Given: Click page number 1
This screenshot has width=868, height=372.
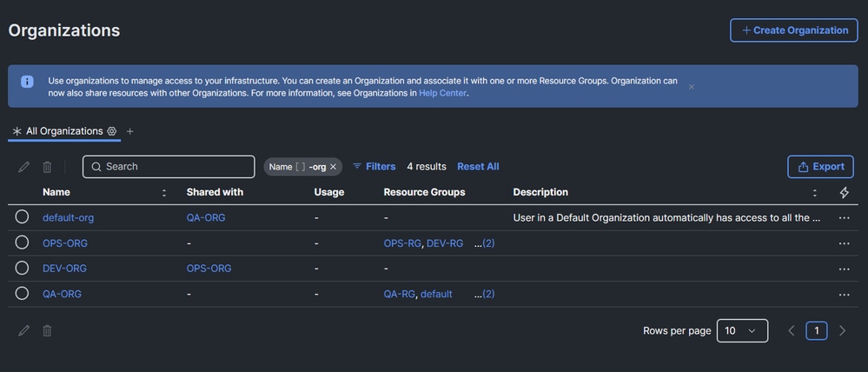Looking at the screenshot, I should [x=817, y=330].
